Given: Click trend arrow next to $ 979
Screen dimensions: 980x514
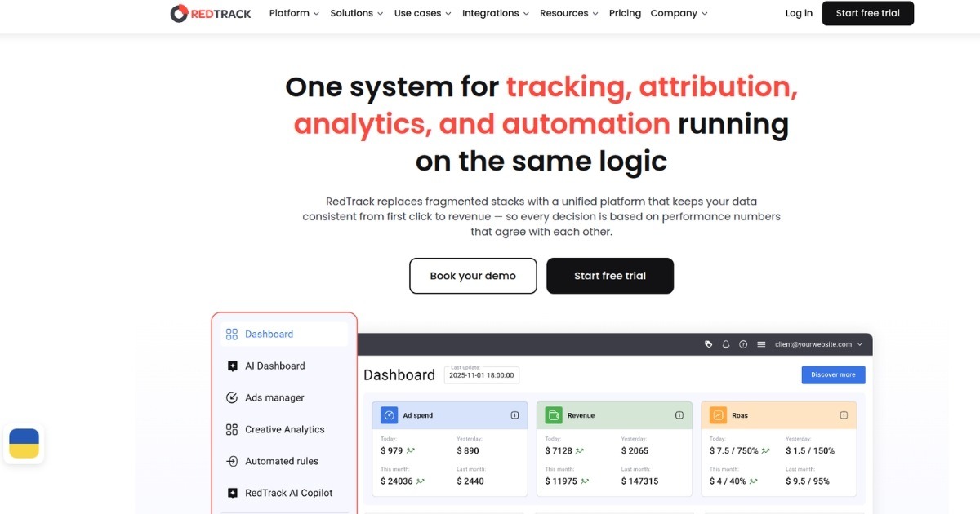Looking at the screenshot, I should [x=411, y=450].
